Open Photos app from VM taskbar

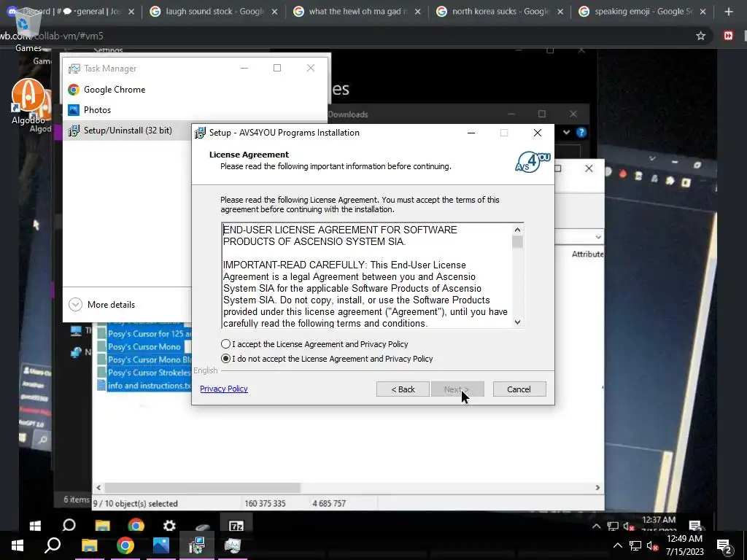[x=161, y=545]
